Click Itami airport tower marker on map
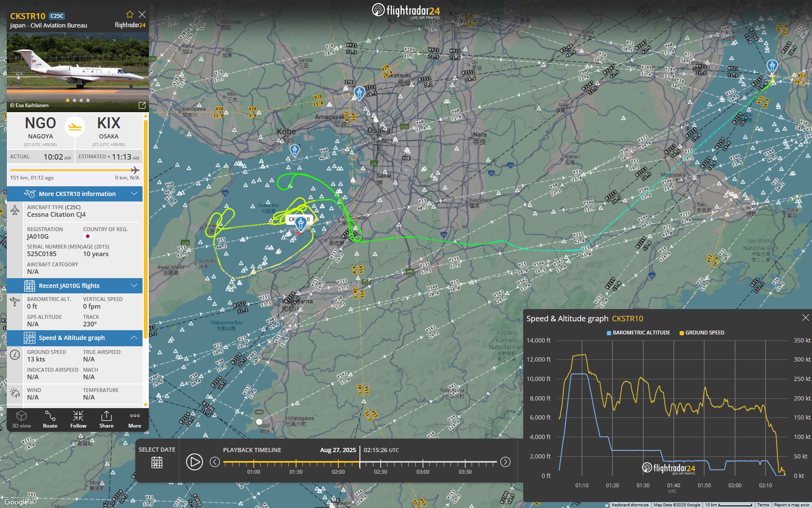 (359, 93)
